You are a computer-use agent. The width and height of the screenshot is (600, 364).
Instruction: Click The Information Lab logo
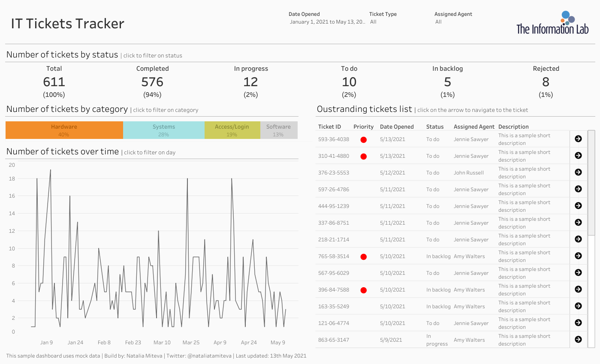point(552,23)
